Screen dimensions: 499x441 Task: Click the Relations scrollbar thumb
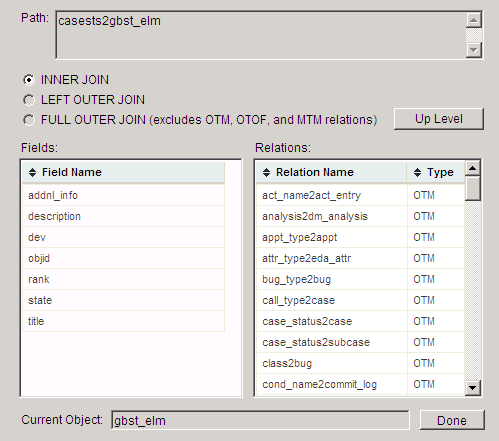click(x=473, y=188)
